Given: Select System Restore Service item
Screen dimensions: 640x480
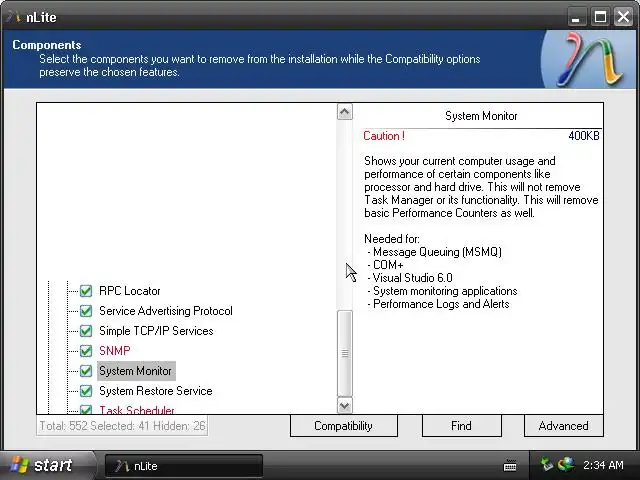Looking at the screenshot, I should tap(156, 391).
